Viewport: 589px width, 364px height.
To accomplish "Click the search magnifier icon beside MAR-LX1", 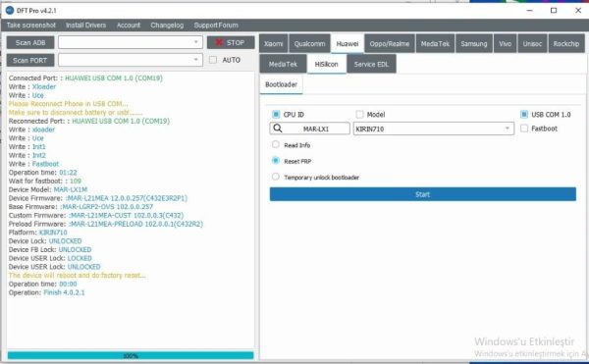I will click(x=278, y=129).
